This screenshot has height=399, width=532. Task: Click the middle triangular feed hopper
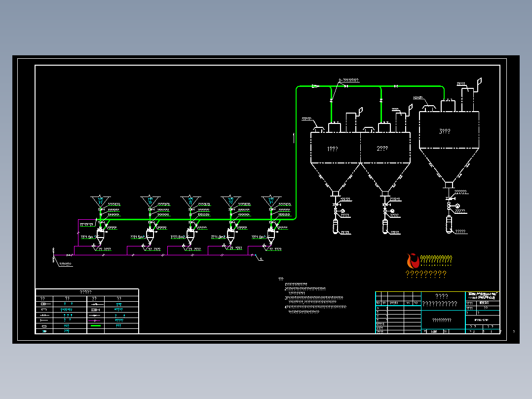[x=190, y=201]
